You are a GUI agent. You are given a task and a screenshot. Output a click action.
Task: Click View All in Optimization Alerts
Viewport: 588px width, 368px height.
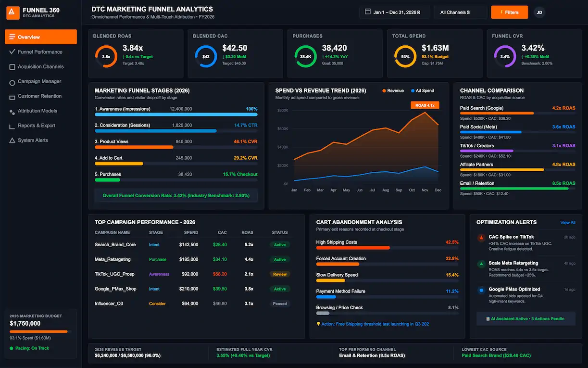tap(568, 223)
